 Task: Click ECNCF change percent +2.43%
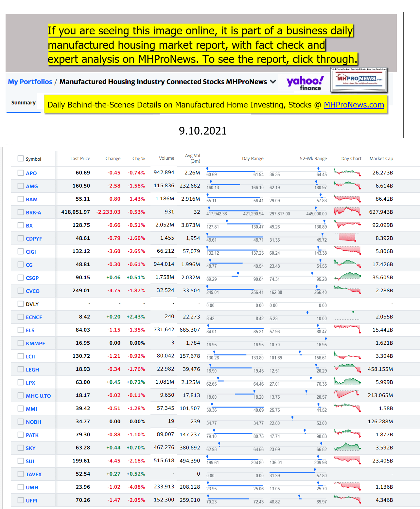tap(136, 317)
